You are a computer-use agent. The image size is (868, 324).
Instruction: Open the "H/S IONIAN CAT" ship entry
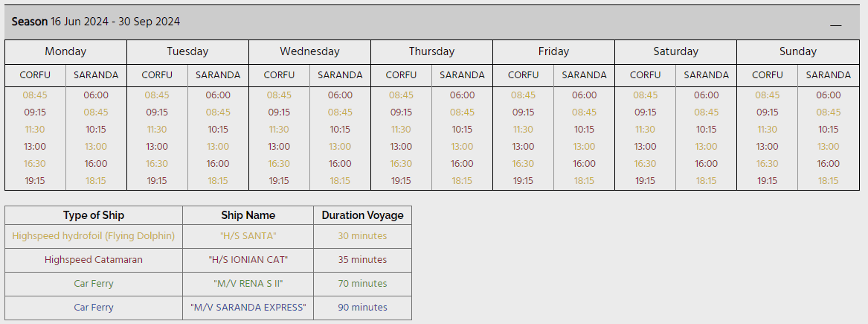click(x=248, y=260)
